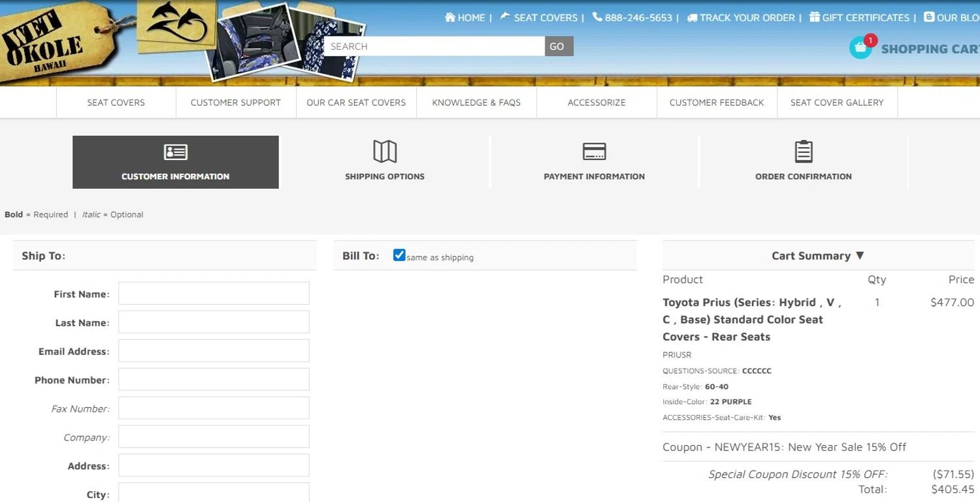Click the PRIUSR product code
This screenshot has width=980, height=502.
click(x=677, y=355)
